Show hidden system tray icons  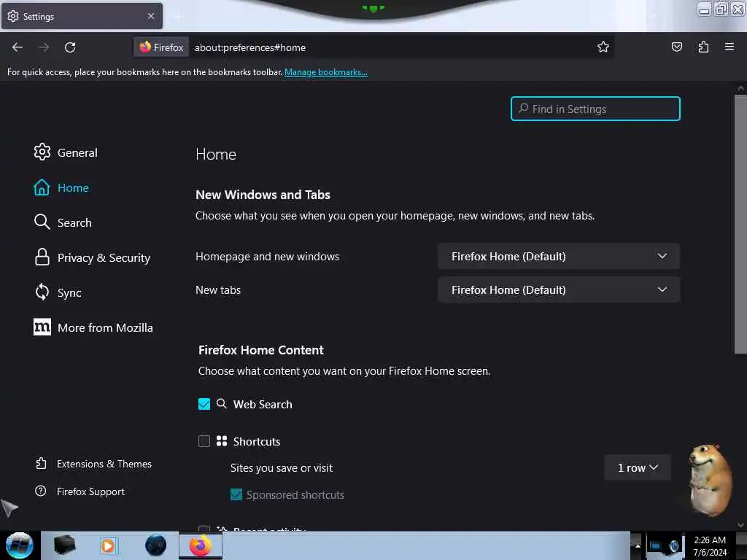638,545
